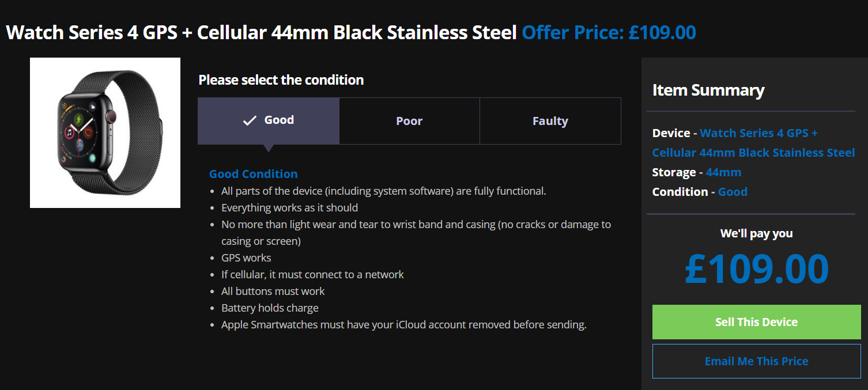Open the Apple Watch product image
This screenshot has height=390, width=868.
(105, 132)
